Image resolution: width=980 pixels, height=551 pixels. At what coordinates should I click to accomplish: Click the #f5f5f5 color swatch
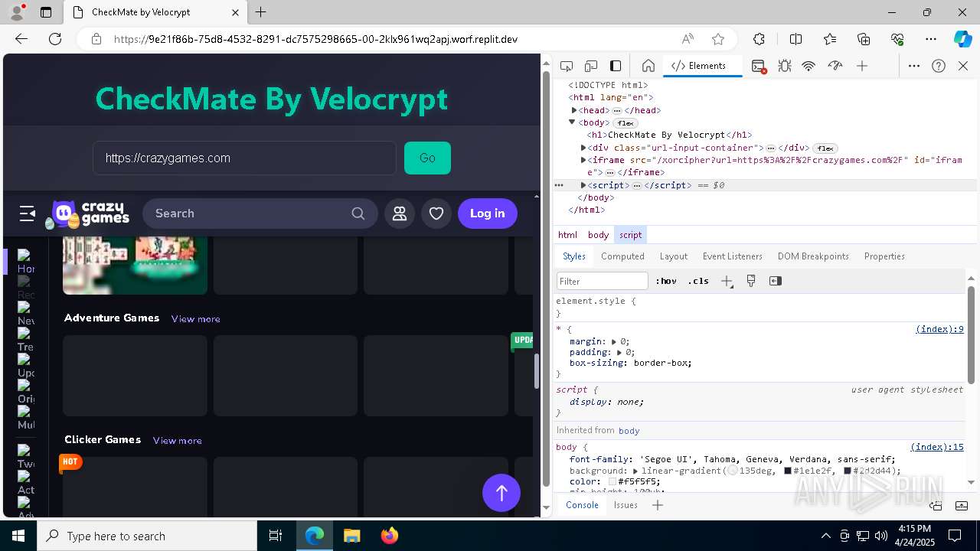pos(612,481)
